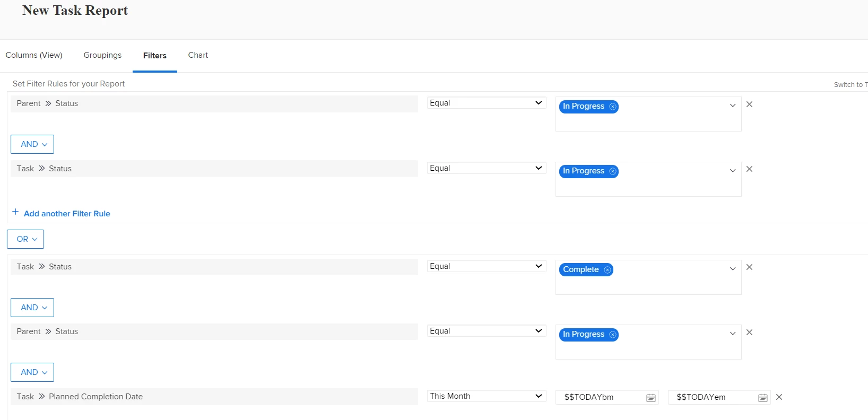
Task: Open Equal operator dropdown for first Parent Status
Action: 487,103
